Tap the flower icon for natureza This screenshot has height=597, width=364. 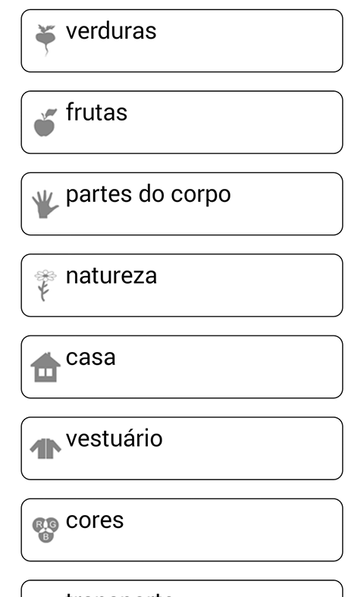45,285
